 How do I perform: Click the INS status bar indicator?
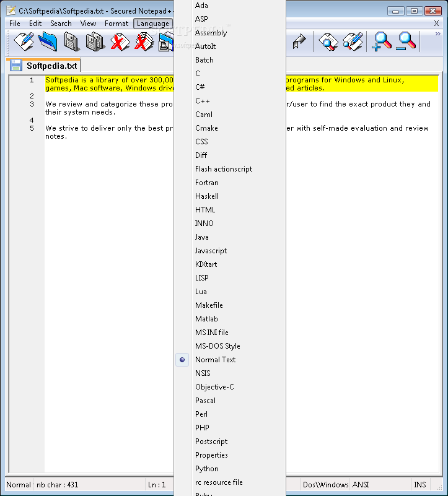(x=420, y=485)
